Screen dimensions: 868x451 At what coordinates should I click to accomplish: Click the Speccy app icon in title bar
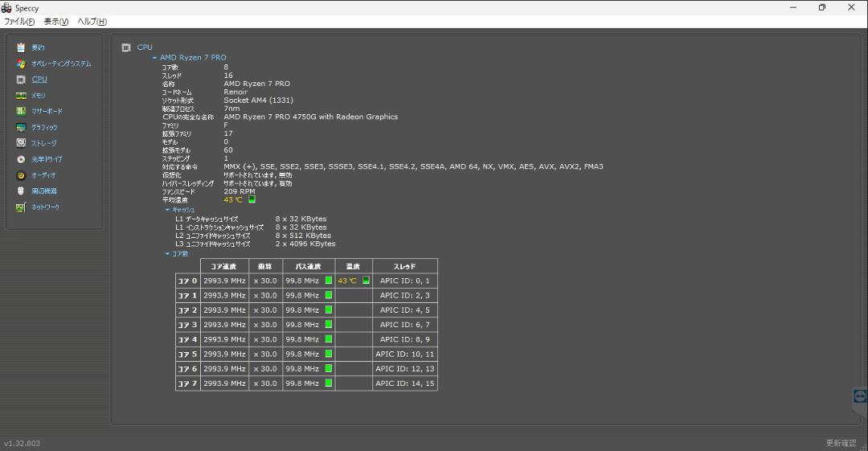pyautogui.click(x=6, y=8)
